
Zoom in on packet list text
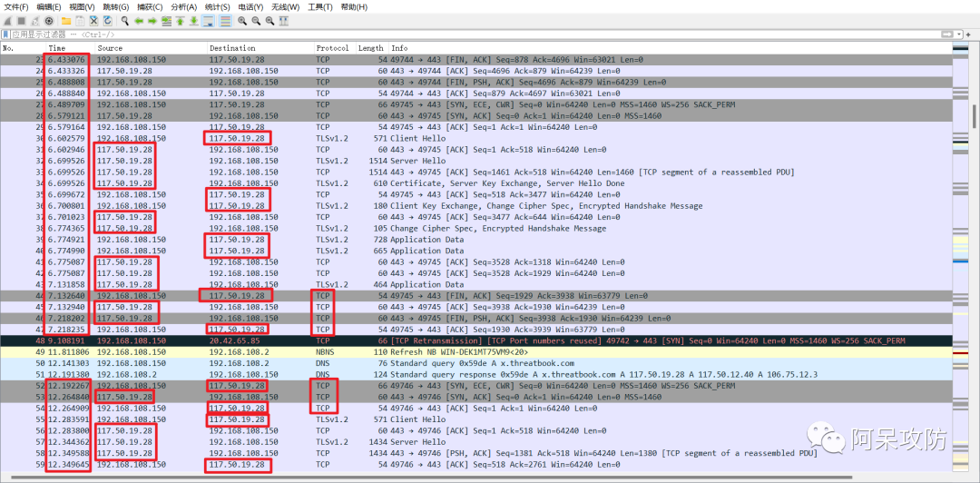244,20
